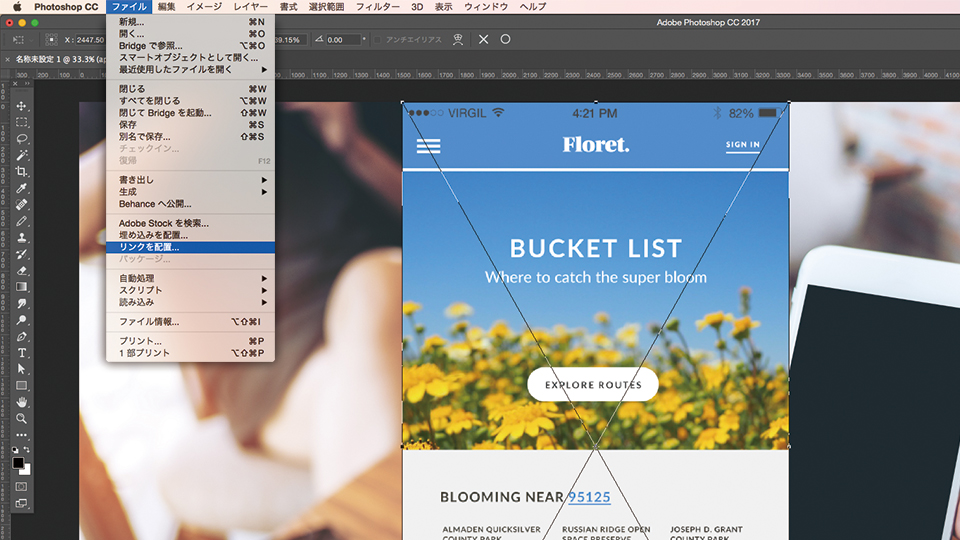Swap foreground and background colors
This screenshot has height=540, width=960.
tap(26, 450)
